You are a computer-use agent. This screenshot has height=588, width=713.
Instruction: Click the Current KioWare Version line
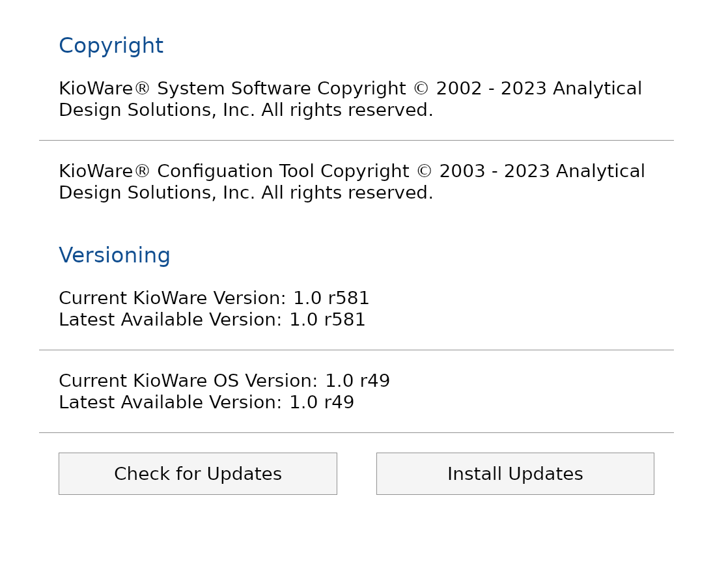pos(214,299)
